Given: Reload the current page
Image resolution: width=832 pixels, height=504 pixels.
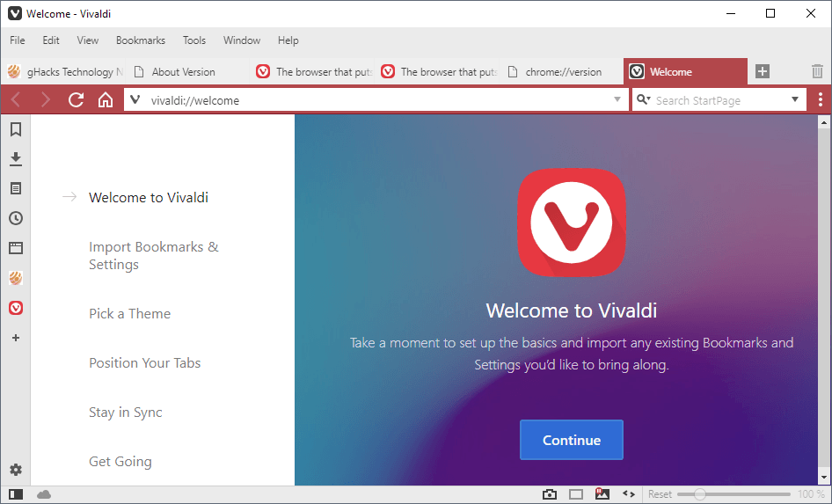Looking at the screenshot, I should pos(76,99).
